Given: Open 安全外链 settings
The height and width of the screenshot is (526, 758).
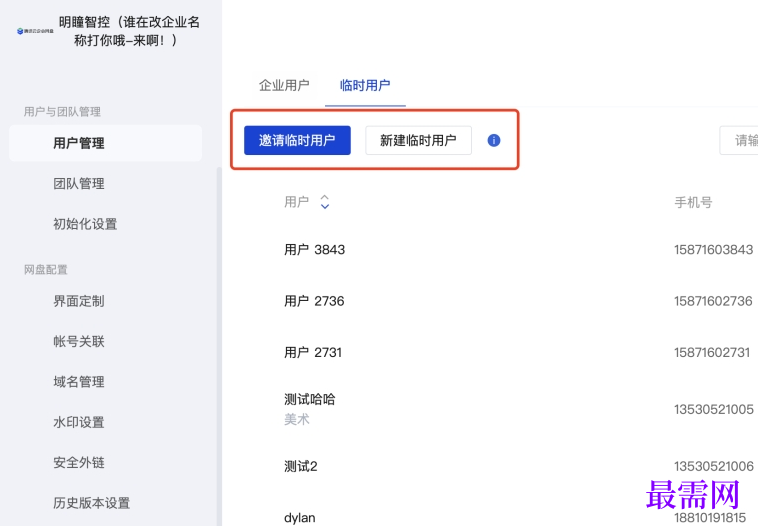Looking at the screenshot, I should (x=79, y=463).
